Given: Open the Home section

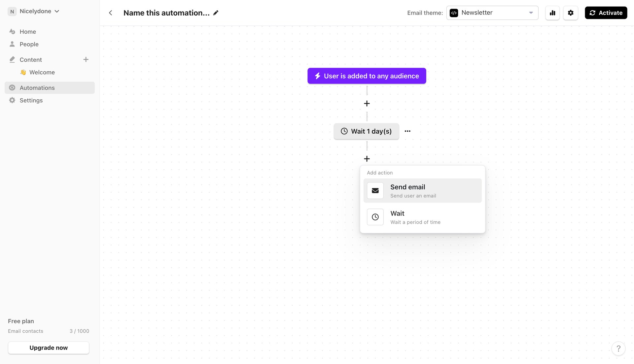Looking at the screenshot, I should (x=28, y=31).
